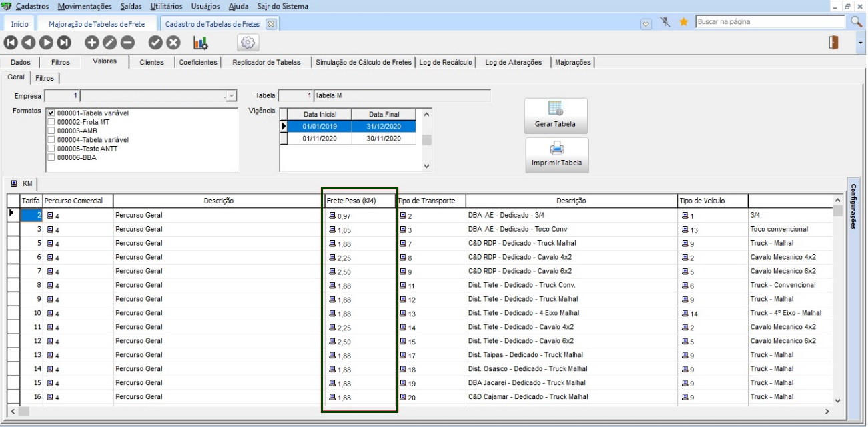Click the delete record minus icon
Screen dimensions: 868x427
coord(127,43)
